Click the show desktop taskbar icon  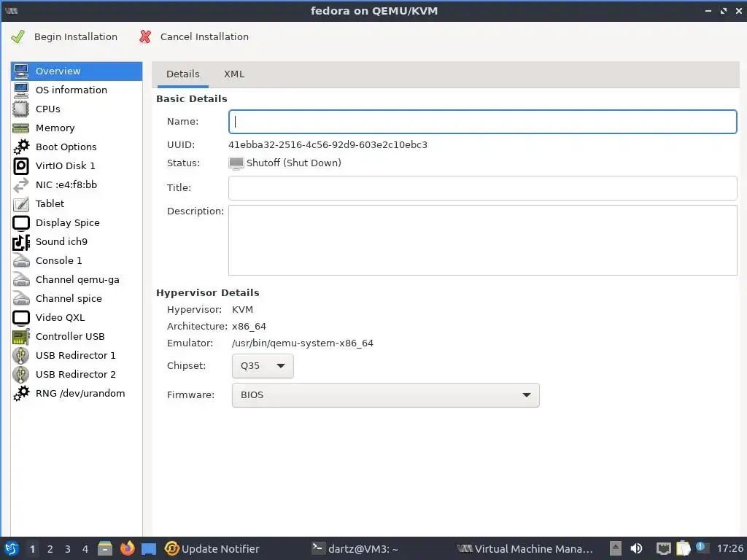click(149, 548)
